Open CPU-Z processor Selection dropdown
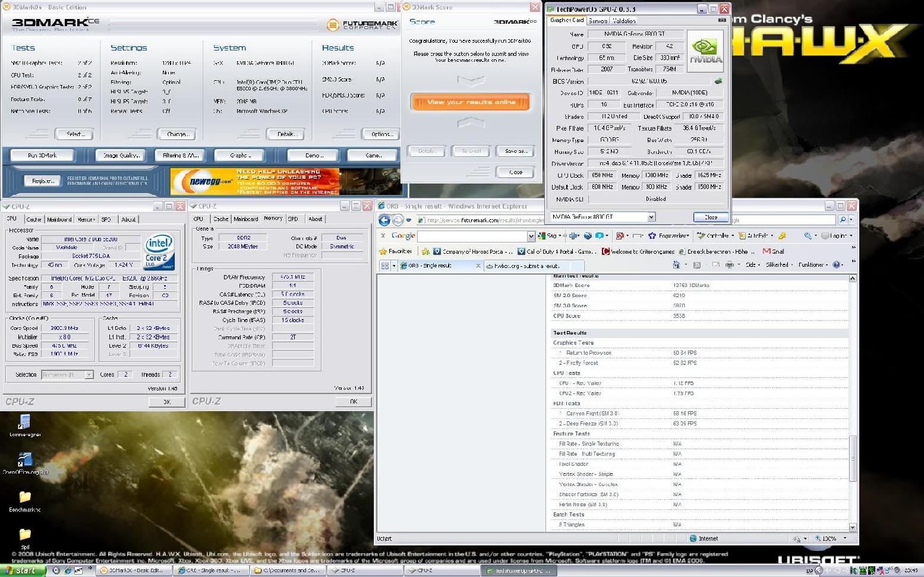 (89, 374)
